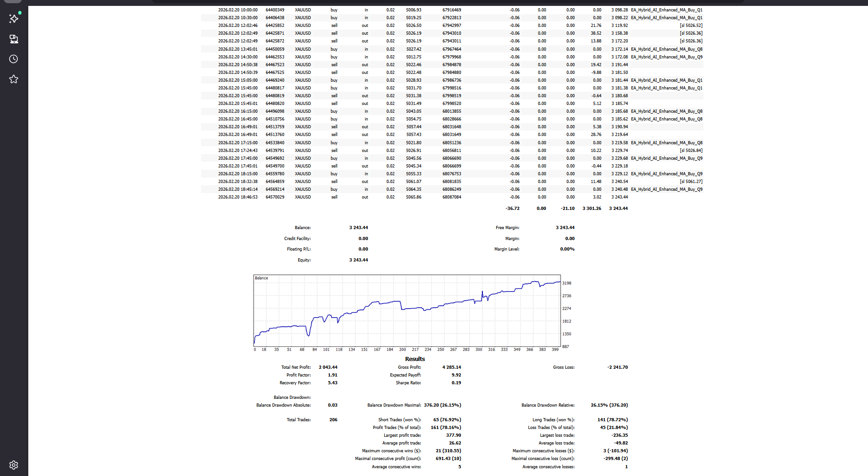The image size is (868, 476).
Task: Click the Gross Profit value 4 285.14
Action: (x=451, y=367)
